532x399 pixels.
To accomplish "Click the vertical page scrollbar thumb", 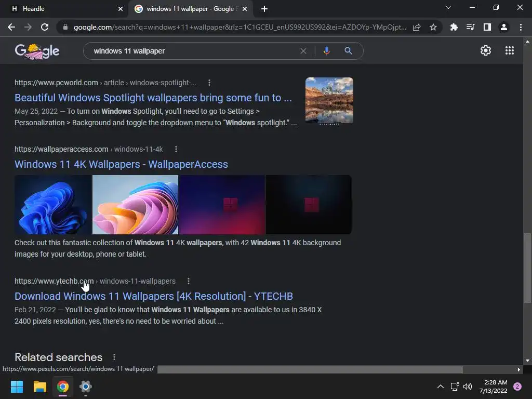I will click(x=527, y=268).
